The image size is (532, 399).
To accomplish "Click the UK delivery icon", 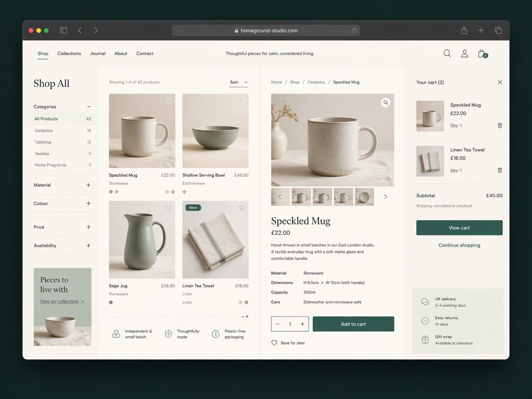I will pyautogui.click(x=425, y=302).
